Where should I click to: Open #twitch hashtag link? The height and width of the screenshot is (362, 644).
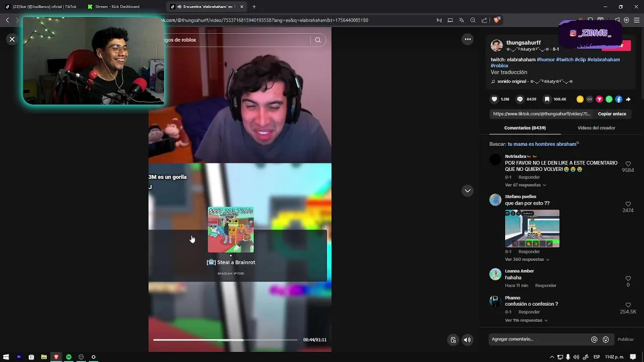tap(565, 59)
